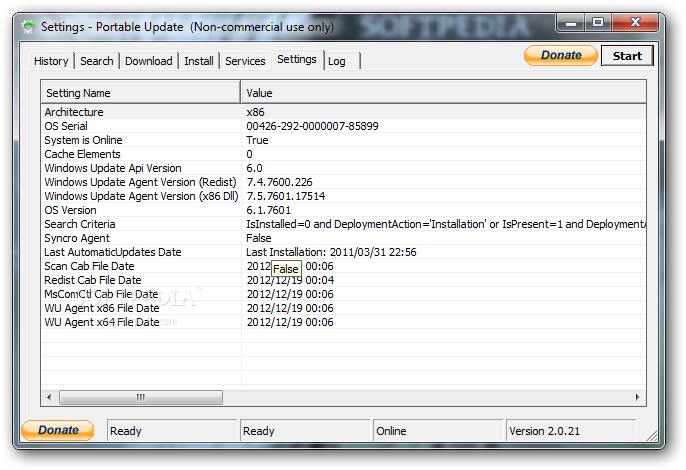
Task: Click the Portable Update app icon in title bar
Action: click(x=29, y=27)
